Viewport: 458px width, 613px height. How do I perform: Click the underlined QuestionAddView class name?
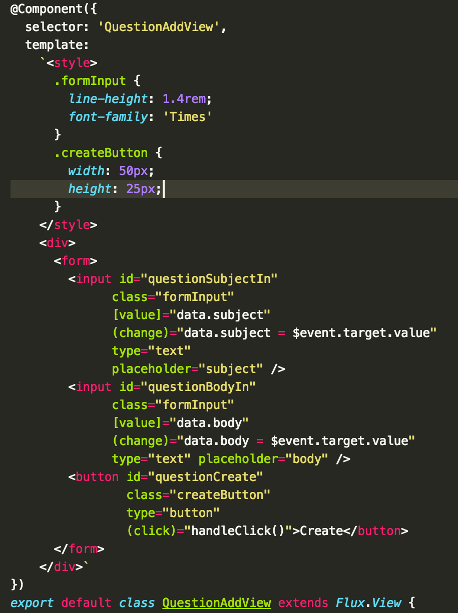216,602
